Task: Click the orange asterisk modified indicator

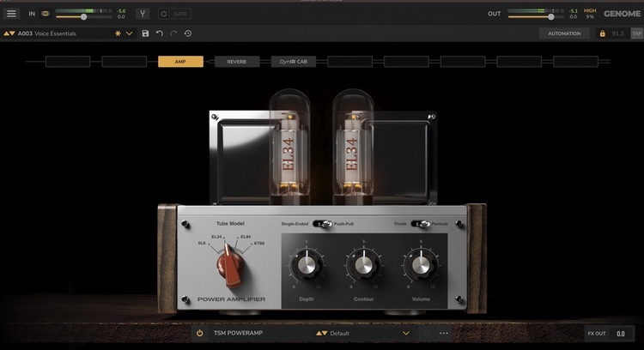Action: coord(118,33)
